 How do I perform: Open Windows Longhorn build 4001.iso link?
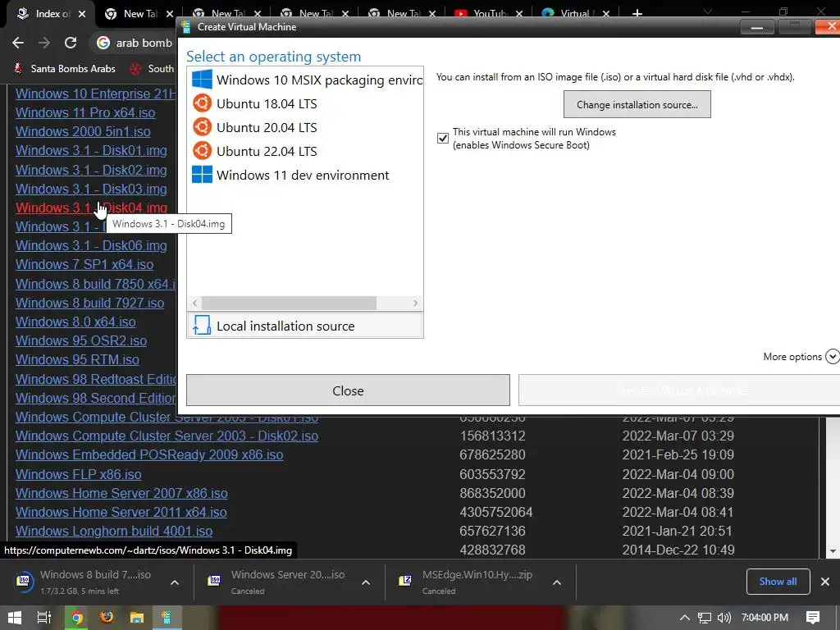pos(114,532)
